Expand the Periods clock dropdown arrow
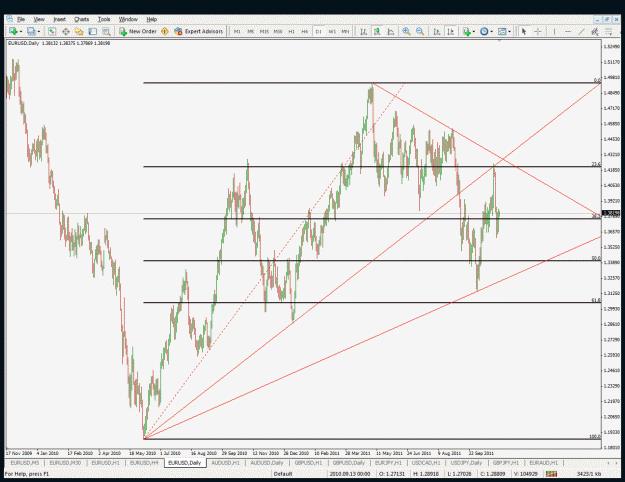Screen dimensions: 625x482 (491, 31)
